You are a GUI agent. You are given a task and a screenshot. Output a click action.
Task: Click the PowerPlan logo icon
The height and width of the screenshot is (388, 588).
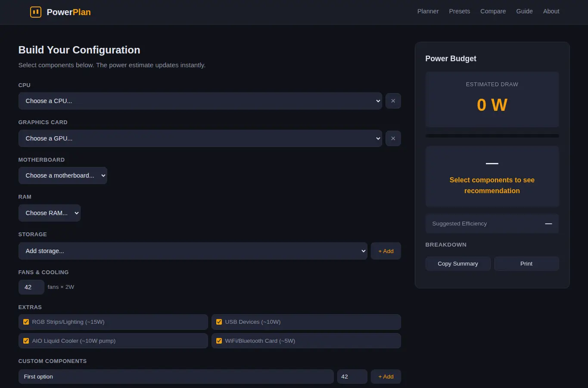tap(36, 12)
